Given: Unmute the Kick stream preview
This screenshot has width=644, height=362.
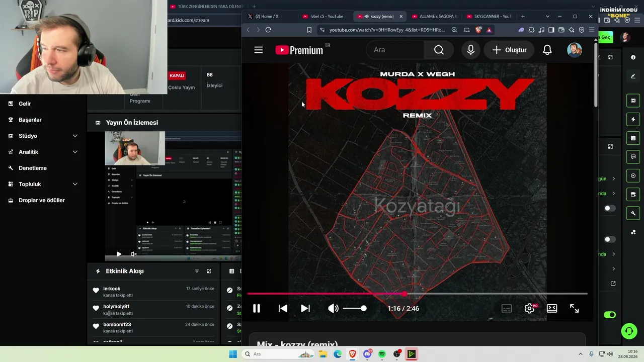Looking at the screenshot, I should click(x=134, y=254).
